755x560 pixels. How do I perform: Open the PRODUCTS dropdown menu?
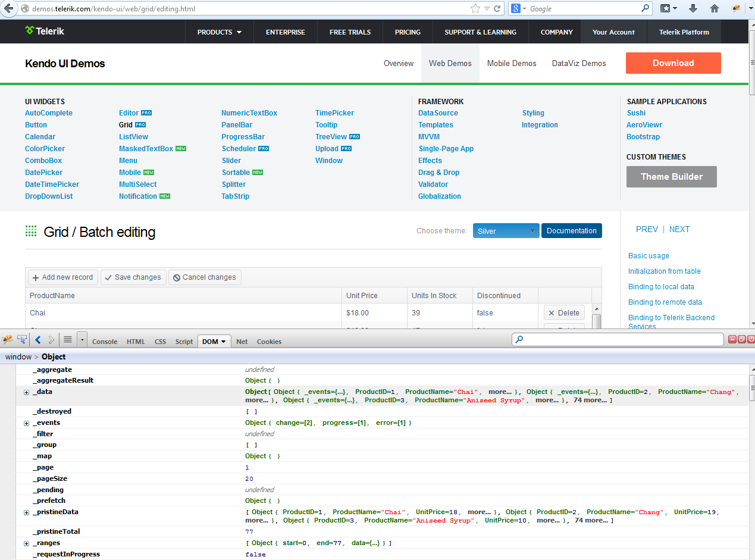coord(220,32)
